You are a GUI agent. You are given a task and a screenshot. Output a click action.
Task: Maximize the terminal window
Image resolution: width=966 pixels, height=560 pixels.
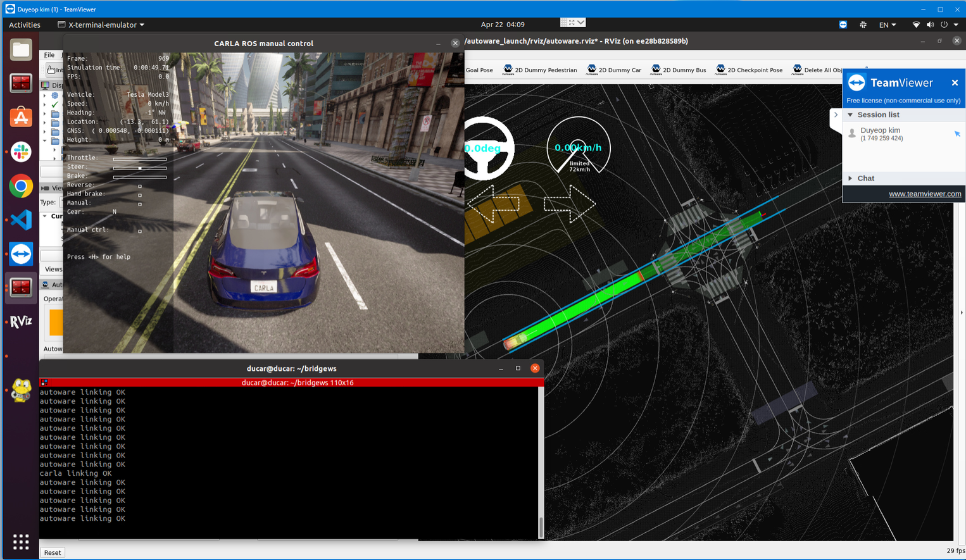(x=518, y=368)
